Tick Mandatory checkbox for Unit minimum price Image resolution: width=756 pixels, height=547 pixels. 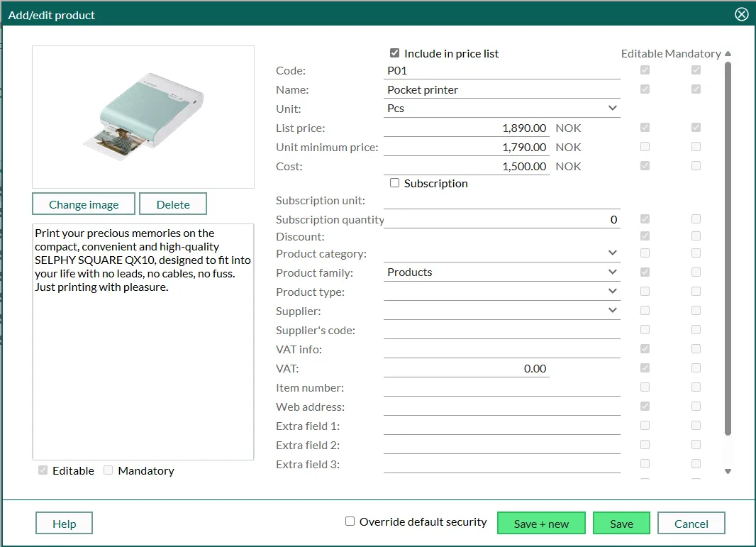(696, 147)
